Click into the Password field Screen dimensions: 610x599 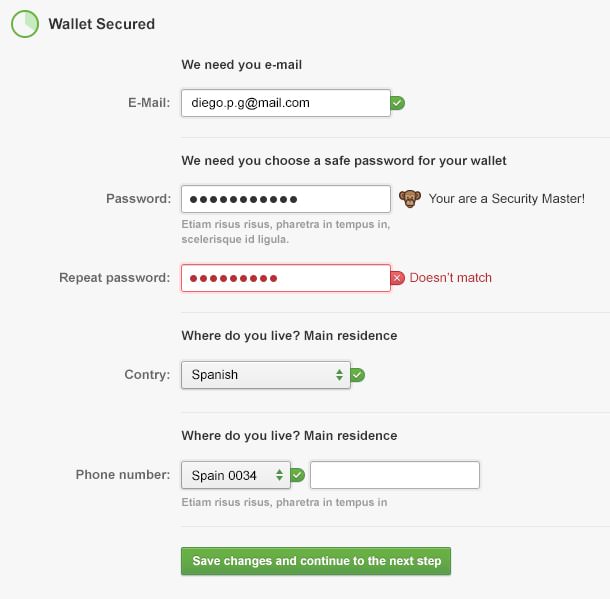point(285,198)
